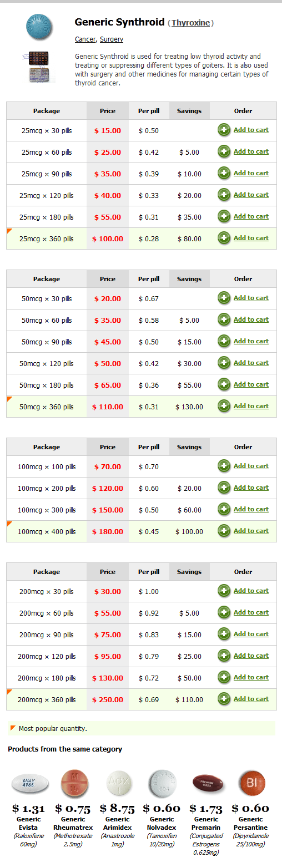Add 100mcg × 300 pills to cart
Viewport: 282px width, 868px height.
coord(251,509)
